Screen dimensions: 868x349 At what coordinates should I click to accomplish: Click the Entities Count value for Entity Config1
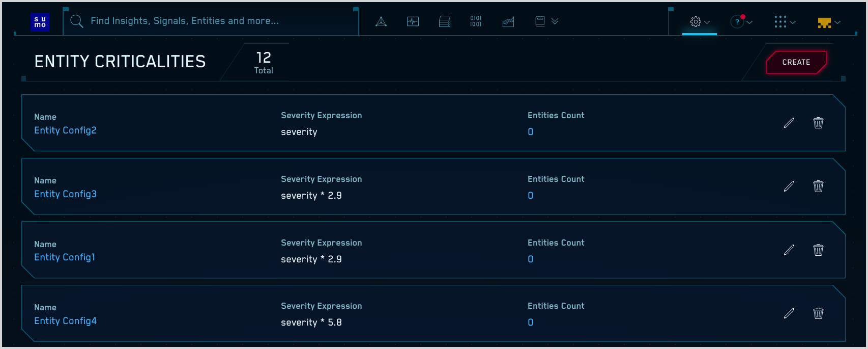(x=531, y=259)
